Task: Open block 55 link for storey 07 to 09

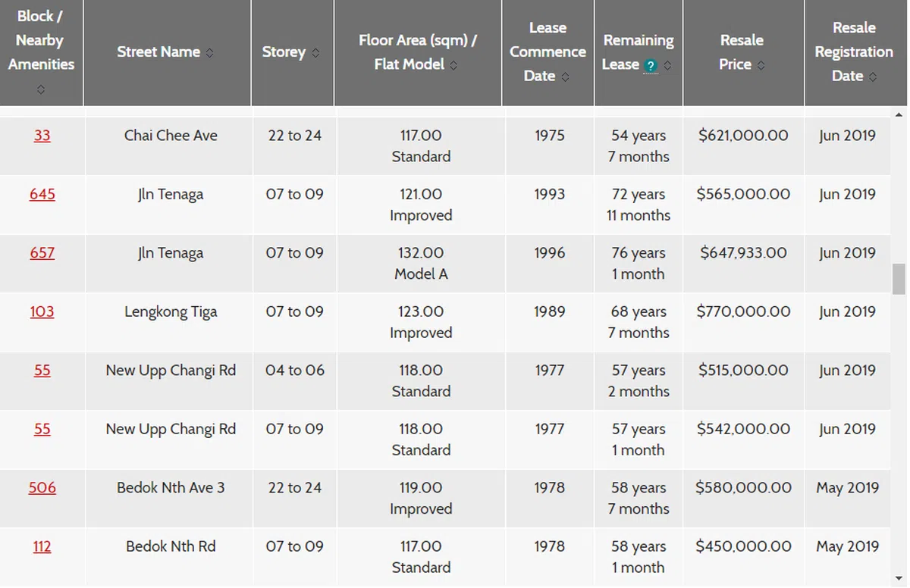Action: tap(42, 429)
